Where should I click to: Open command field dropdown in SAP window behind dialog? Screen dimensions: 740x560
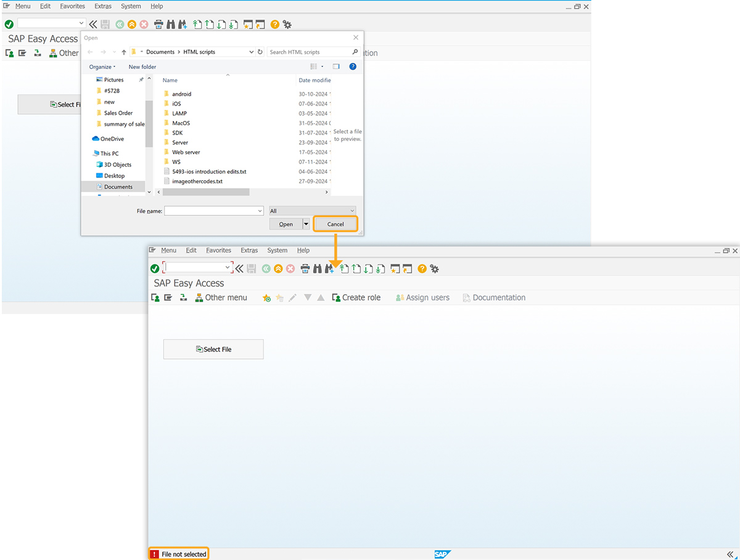click(x=81, y=23)
